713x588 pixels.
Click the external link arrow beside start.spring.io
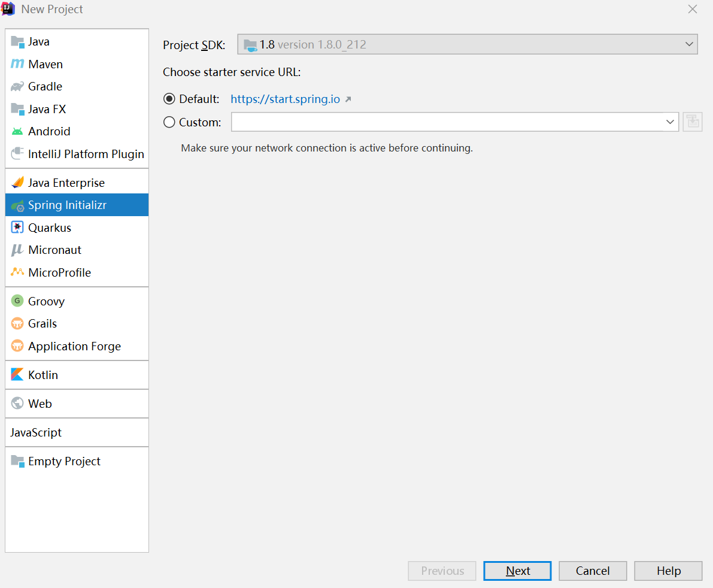[348, 99]
